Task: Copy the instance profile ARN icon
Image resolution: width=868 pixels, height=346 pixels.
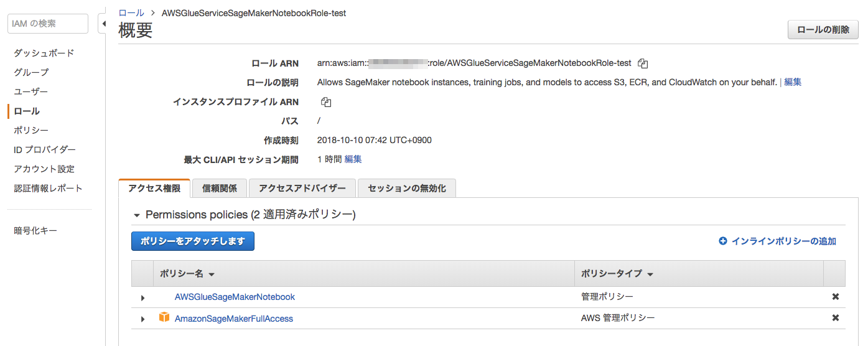Action: [x=326, y=102]
